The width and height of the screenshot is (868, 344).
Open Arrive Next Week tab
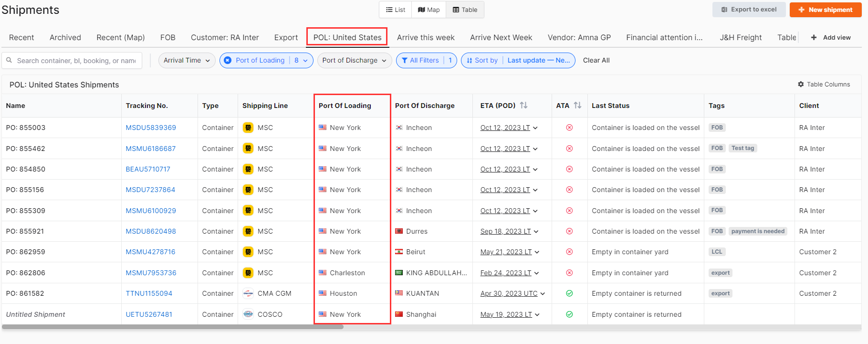tap(501, 37)
